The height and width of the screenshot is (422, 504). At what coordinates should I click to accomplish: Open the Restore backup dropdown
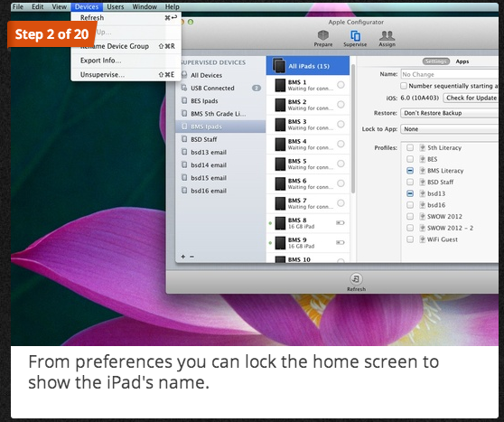[450, 113]
